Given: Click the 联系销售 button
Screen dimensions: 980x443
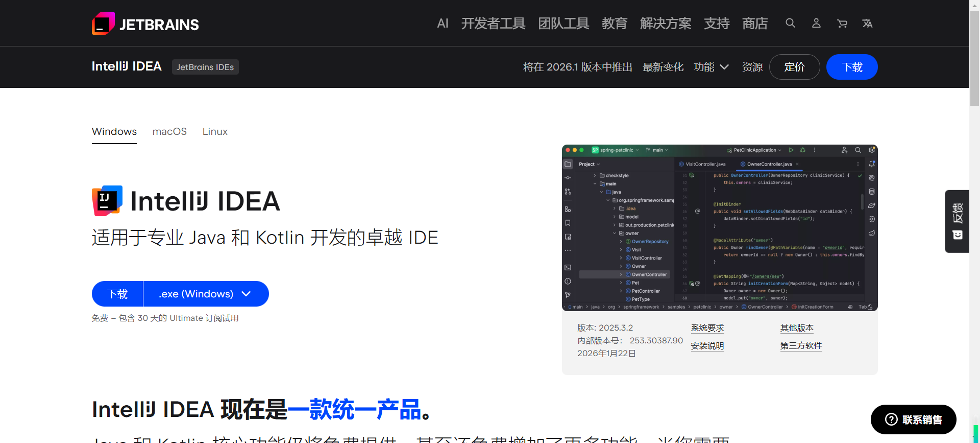Looking at the screenshot, I should [x=914, y=419].
